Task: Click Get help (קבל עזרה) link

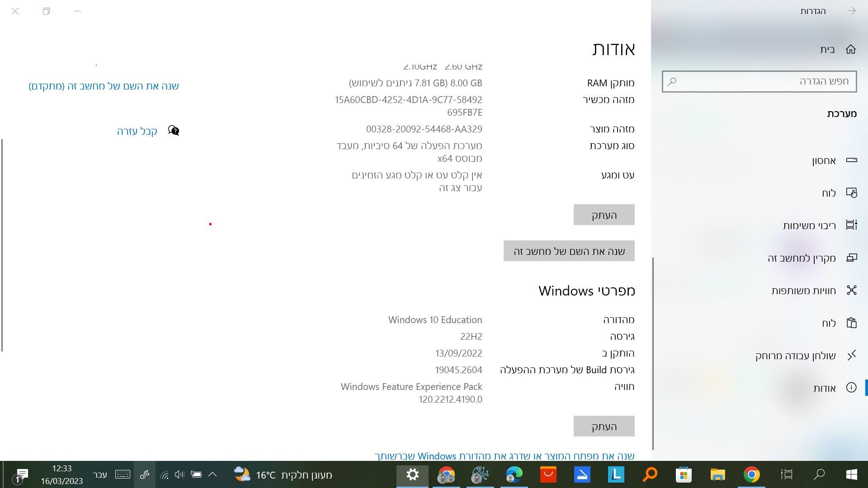Action: [x=137, y=131]
